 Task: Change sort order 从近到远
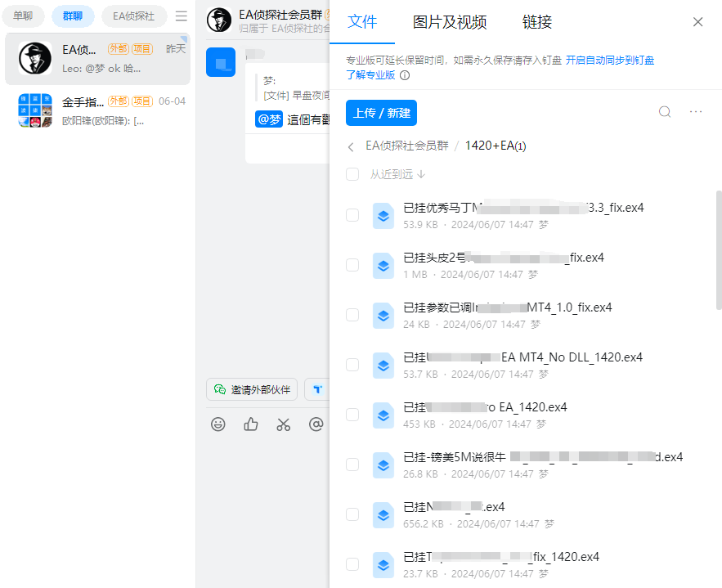(397, 174)
